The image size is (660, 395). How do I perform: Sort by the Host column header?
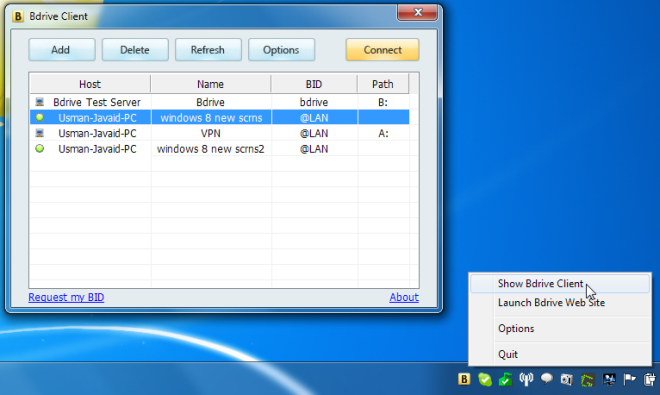pos(90,84)
